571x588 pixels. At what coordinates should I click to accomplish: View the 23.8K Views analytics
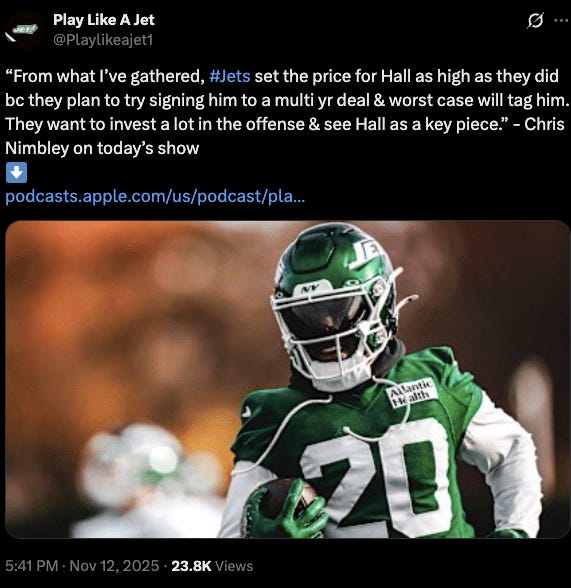[212, 566]
